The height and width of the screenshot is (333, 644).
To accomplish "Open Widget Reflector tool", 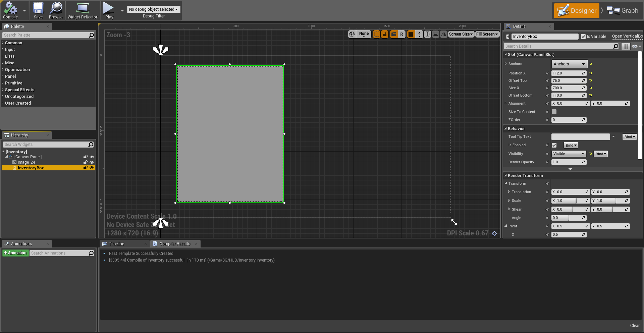I will point(82,10).
